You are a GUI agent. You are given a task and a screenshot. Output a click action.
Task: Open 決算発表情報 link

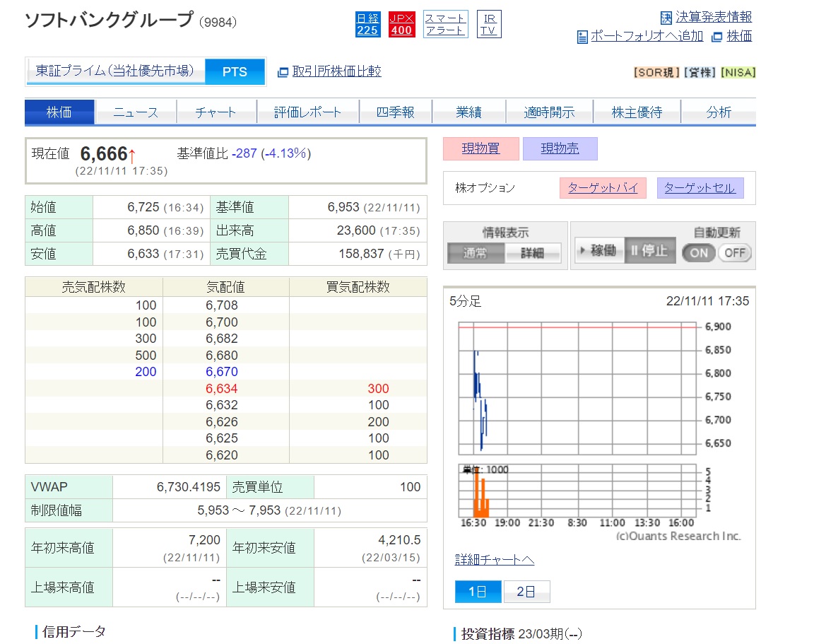[x=714, y=17]
